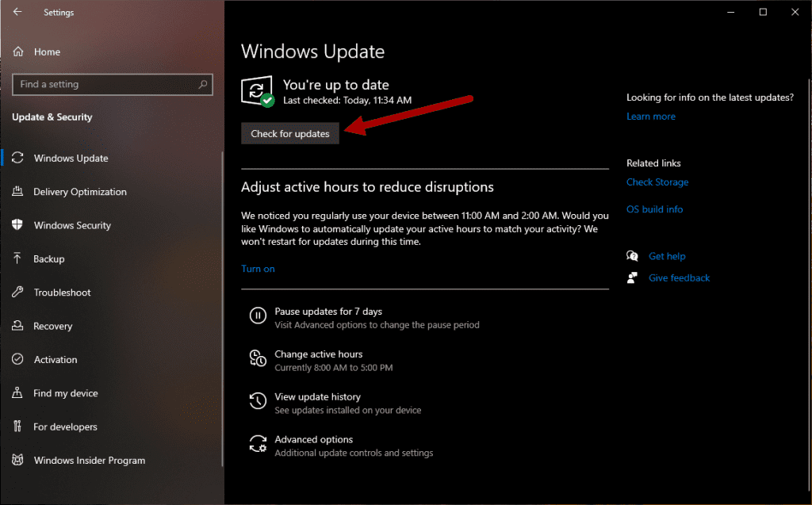
Task: Open Get help via the headset icon
Action: [x=632, y=256]
